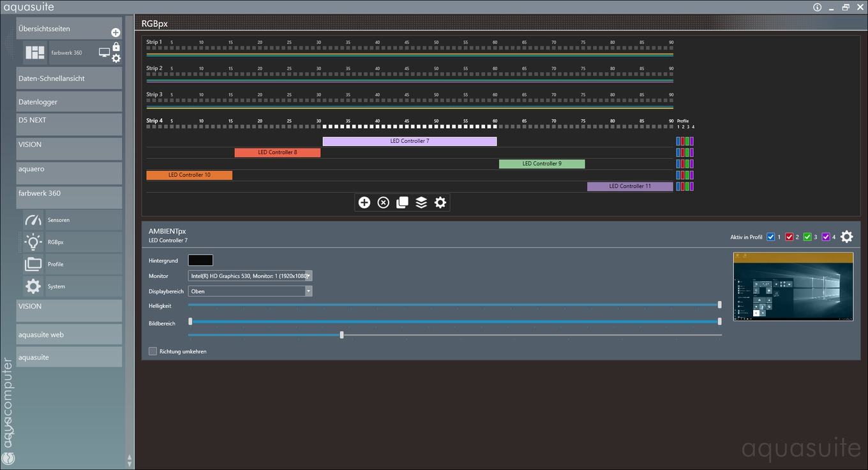This screenshot has height=470, width=868.
Task: Add a new overview page with plus icon
Action: (x=116, y=33)
